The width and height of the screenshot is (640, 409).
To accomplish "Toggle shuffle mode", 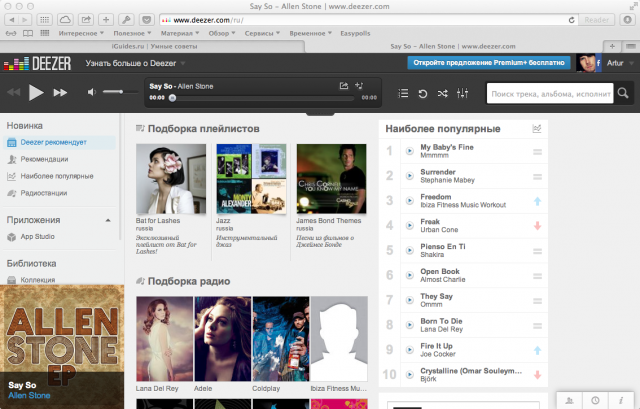I will coord(442,93).
